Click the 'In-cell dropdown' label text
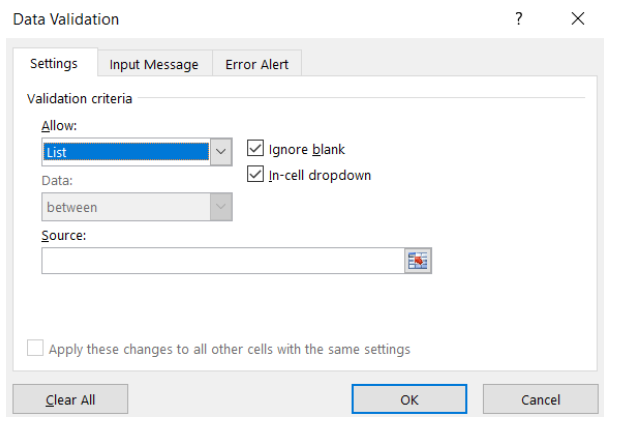This screenshot has width=623, height=426. click(x=320, y=175)
